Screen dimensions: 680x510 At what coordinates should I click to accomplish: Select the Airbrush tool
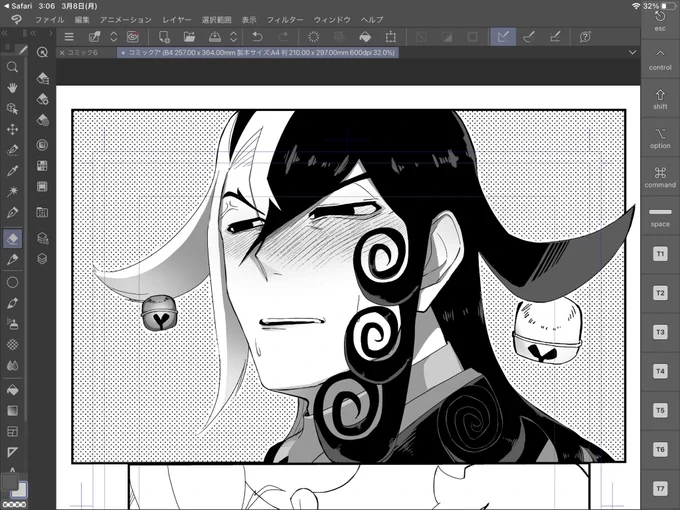coord(13,324)
